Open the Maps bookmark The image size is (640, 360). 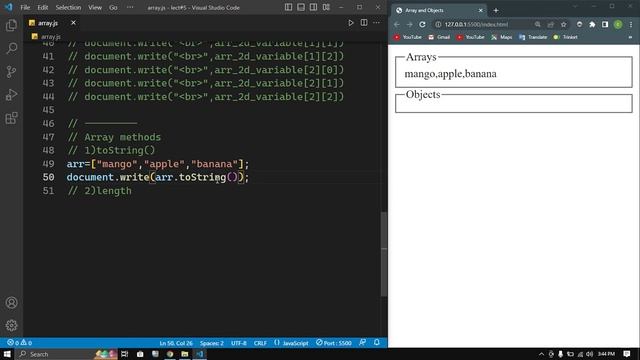click(502, 37)
